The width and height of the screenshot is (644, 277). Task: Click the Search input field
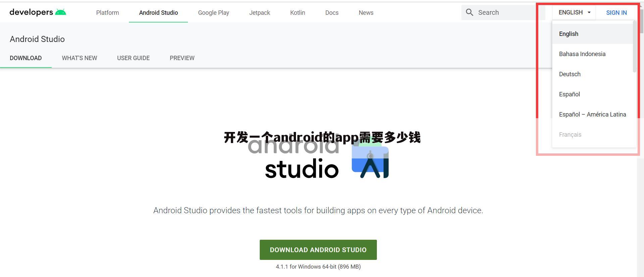click(x=503, y=12)
